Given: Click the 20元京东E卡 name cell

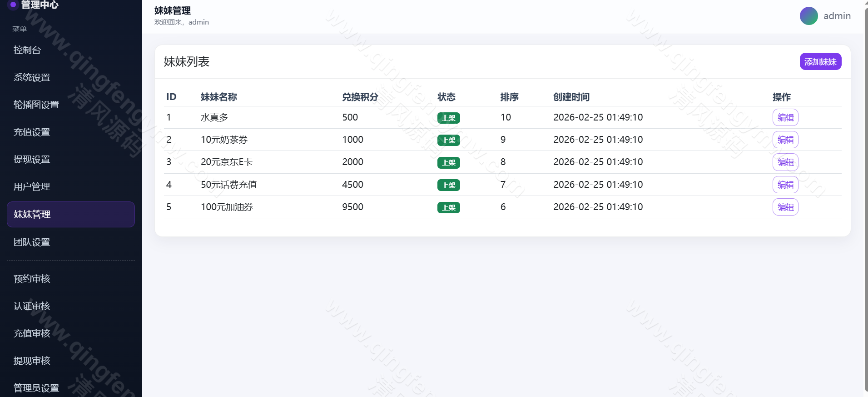Looking at the screenshot, I should click(x=227, y=162).
